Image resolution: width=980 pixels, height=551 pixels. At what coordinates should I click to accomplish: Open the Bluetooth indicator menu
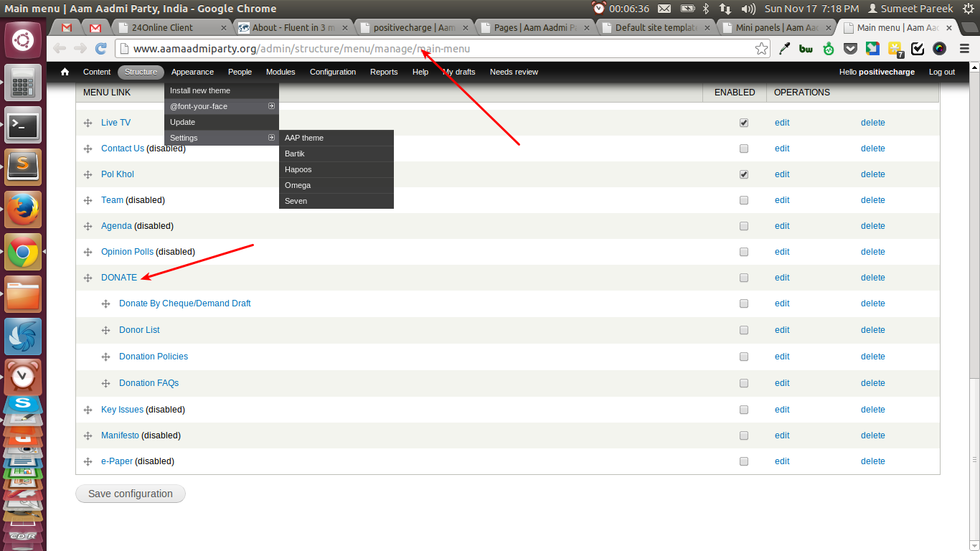click(x=706, y=9)
